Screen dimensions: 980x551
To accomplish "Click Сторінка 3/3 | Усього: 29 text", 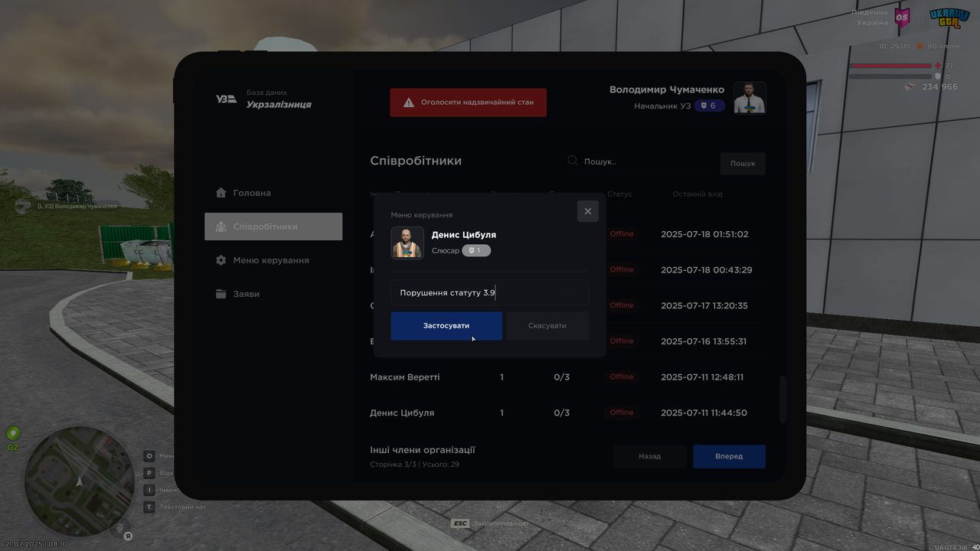I will pos(414,465).
